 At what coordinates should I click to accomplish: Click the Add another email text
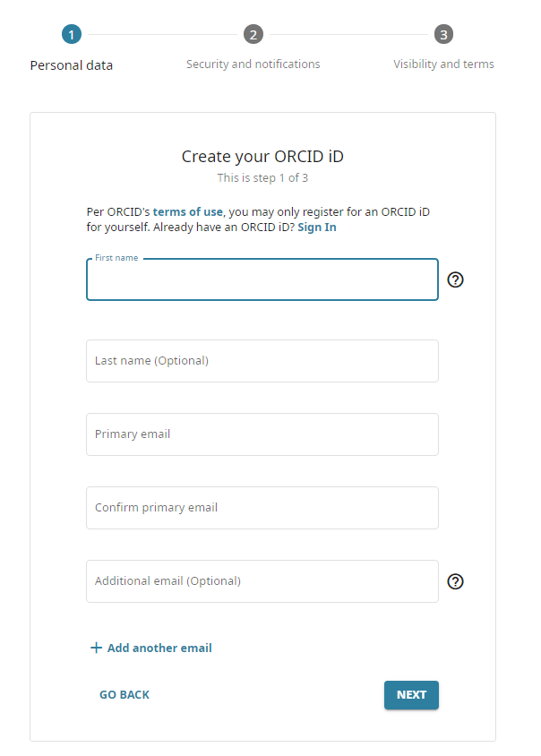tap(159, 648)
